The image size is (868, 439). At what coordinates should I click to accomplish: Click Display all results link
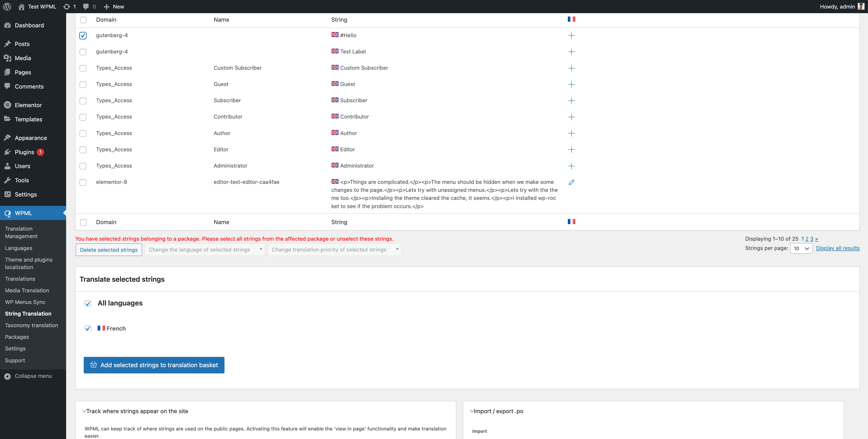pos(838,248)
